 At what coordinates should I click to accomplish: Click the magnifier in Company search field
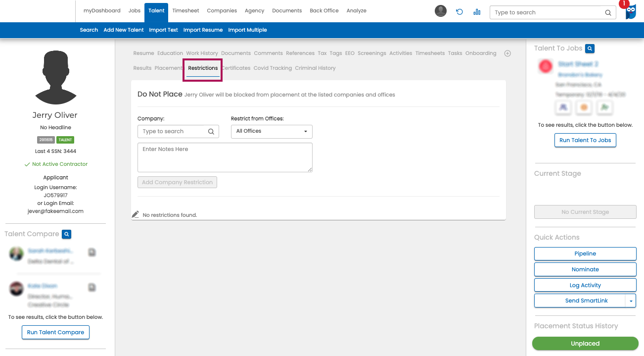pos(211,132)
